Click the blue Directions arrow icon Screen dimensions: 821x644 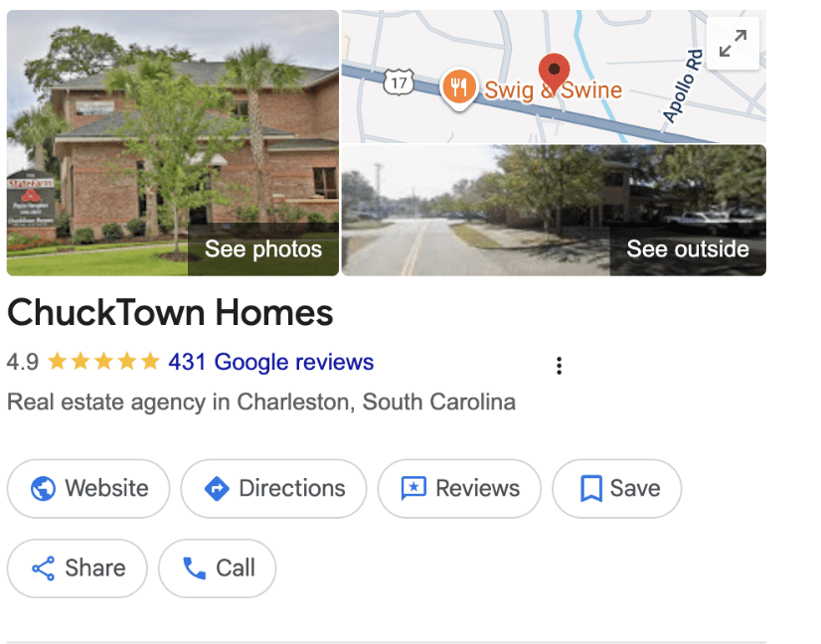coord(217,489)
